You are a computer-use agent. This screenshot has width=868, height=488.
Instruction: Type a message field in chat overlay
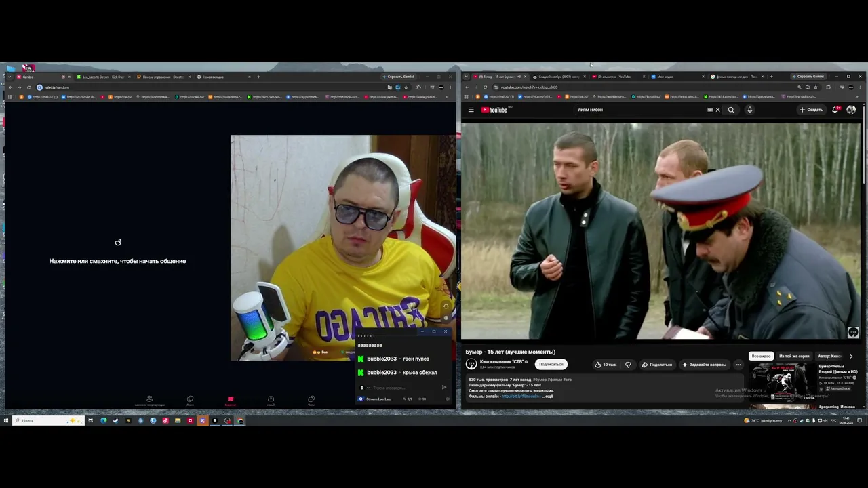[404, 388]
